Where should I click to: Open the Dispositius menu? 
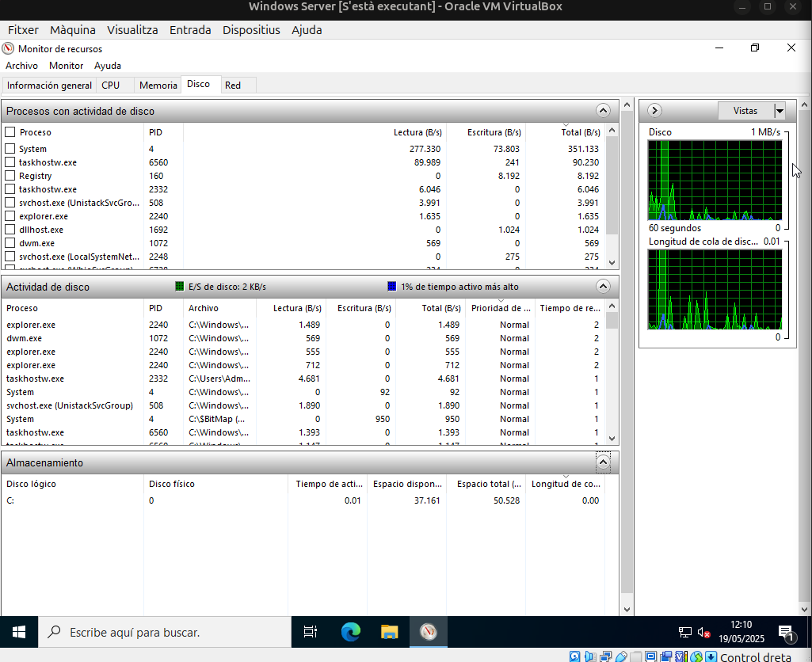click(251, 29)
